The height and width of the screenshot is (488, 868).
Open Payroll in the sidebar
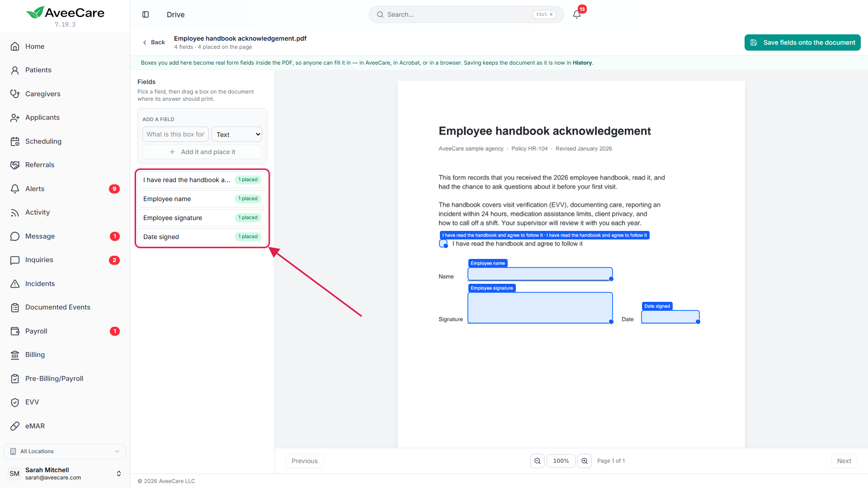(x=65, y=331)
